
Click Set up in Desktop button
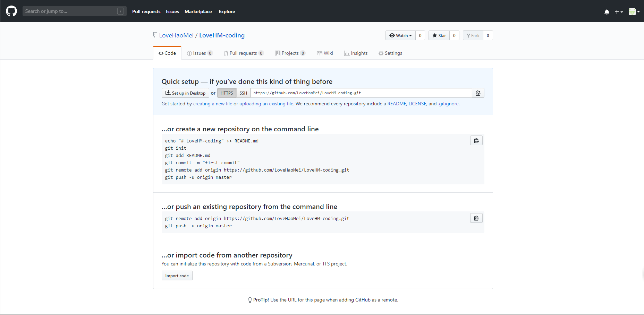[185, 93]
